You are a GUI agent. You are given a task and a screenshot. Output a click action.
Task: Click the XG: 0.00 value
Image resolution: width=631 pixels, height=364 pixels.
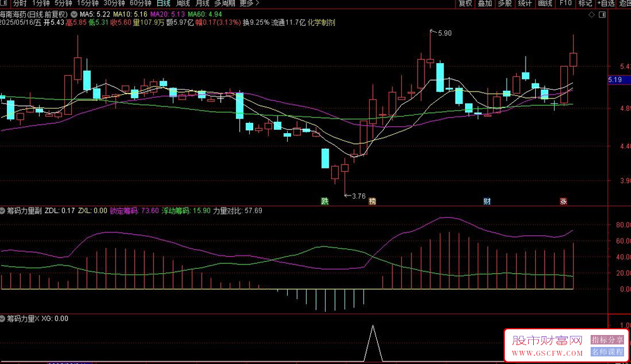click(55, 319)
